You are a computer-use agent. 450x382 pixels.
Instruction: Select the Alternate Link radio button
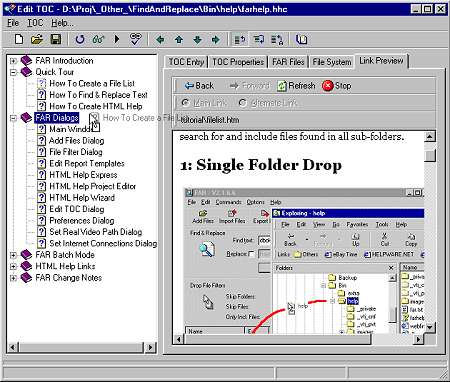243,103
